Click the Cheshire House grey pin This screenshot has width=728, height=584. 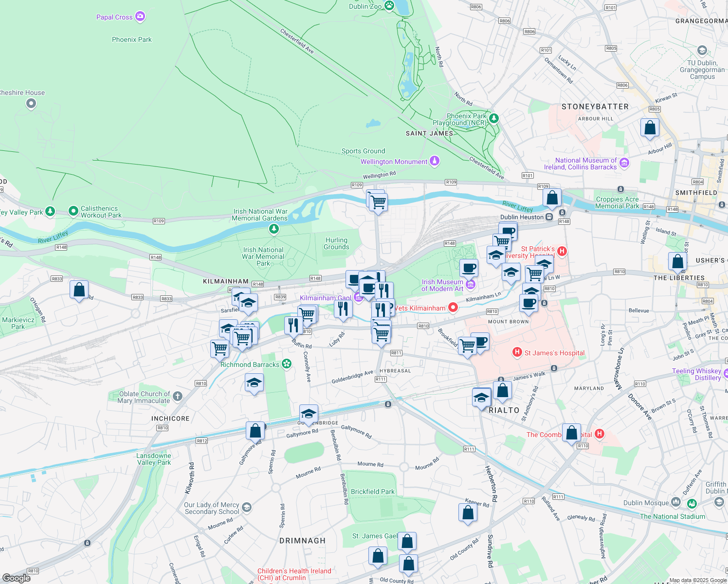[31, 103]
